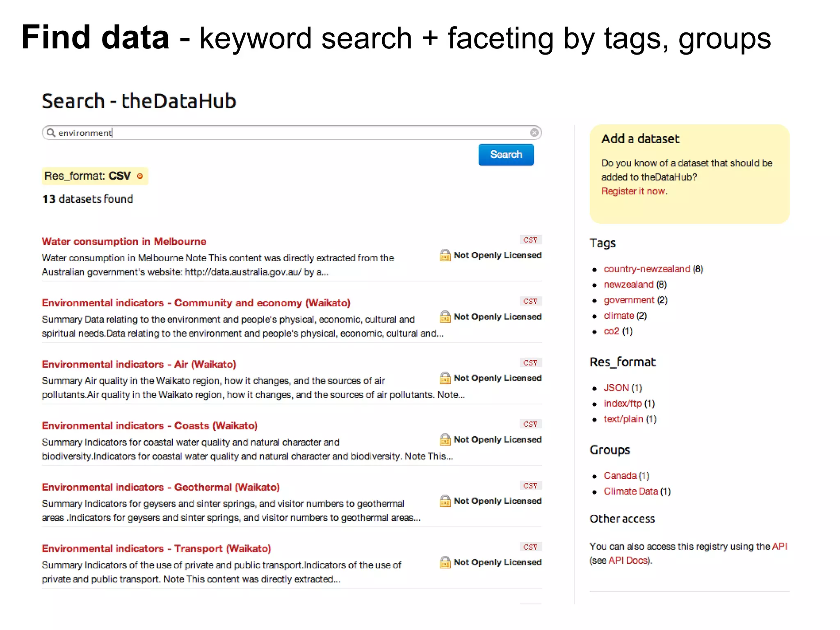Viewport: 840px width, 630px height.
Task: Click the Register it now link
Action: click(x=633, y=191)
